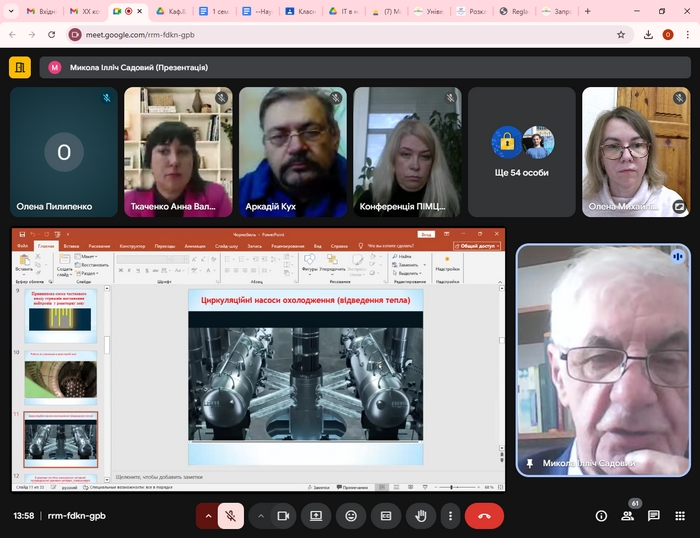Expand the camera video settings arrow
Image resolution: width=700 pixels, height=538 pixels.
(x=261, y=516)
